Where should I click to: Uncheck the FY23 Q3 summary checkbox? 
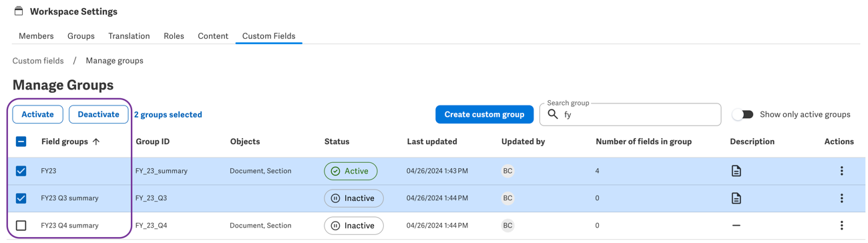(x=21, y=198)
